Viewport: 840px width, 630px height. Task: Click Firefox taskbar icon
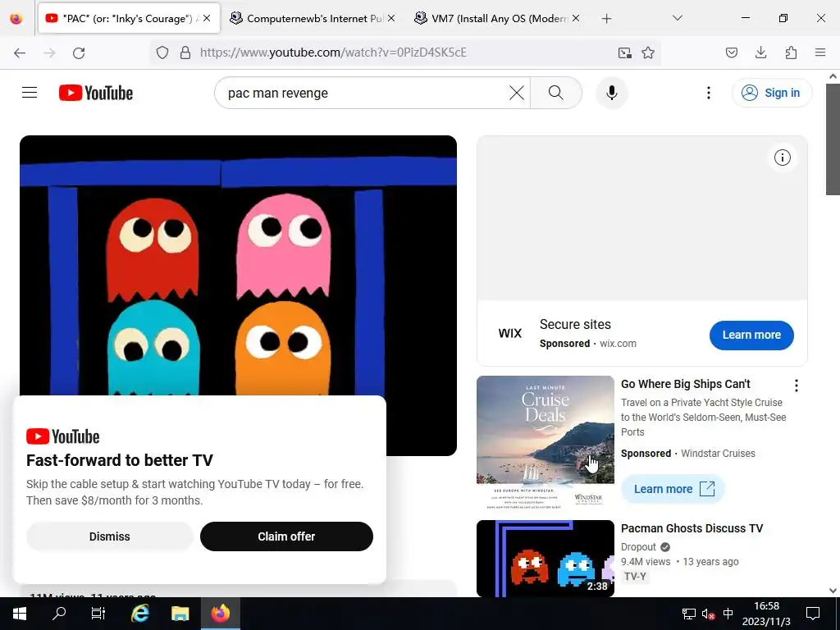pos(220,614)
